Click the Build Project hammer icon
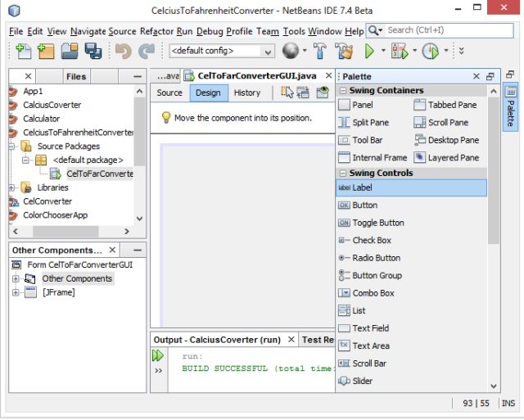Image resolution: width=524 pixels, height=420 pixels. [320, 51]
